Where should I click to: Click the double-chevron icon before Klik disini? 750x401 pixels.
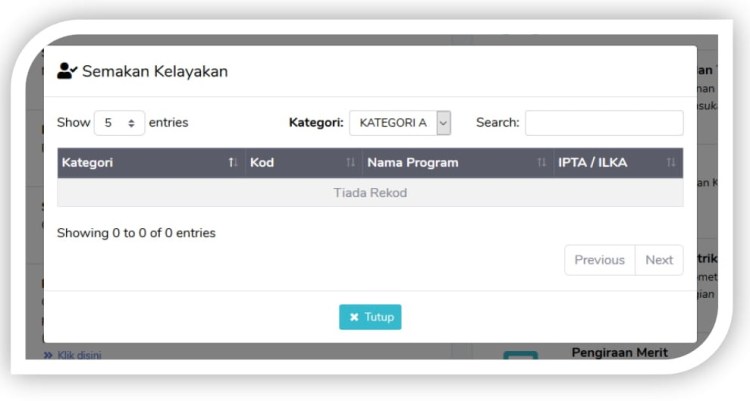48,355
